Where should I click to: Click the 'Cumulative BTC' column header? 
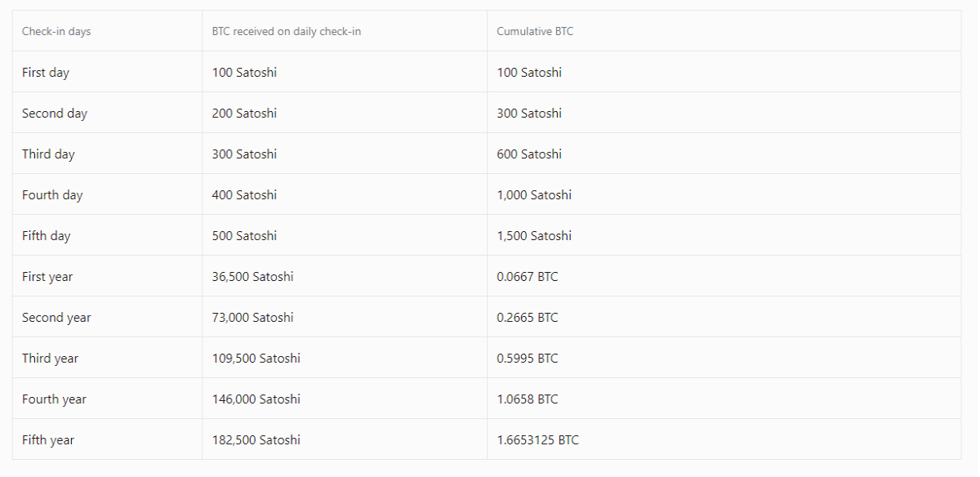pos(535,31)
